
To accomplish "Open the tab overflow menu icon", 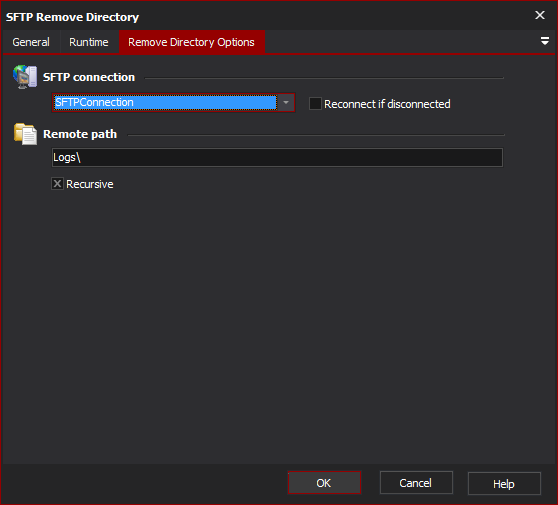I will 544,41.
